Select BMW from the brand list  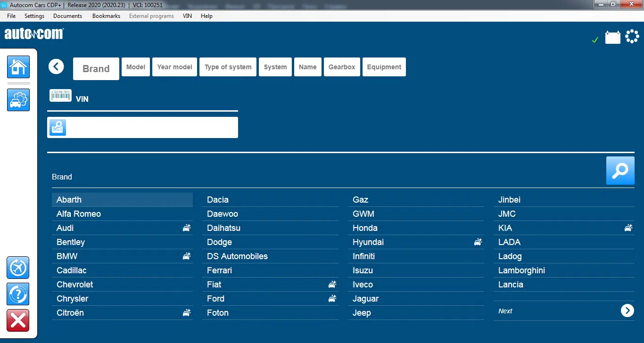pos(67,256)
